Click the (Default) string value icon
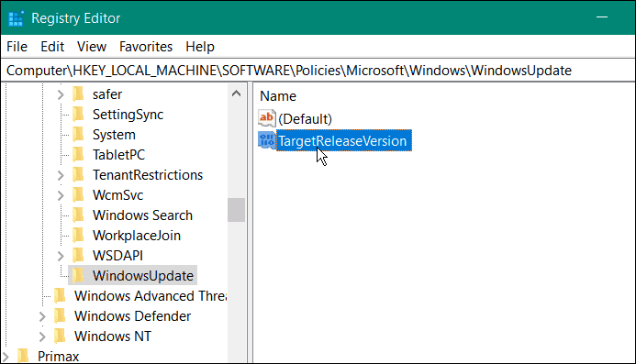 click(x=267, y=118)
